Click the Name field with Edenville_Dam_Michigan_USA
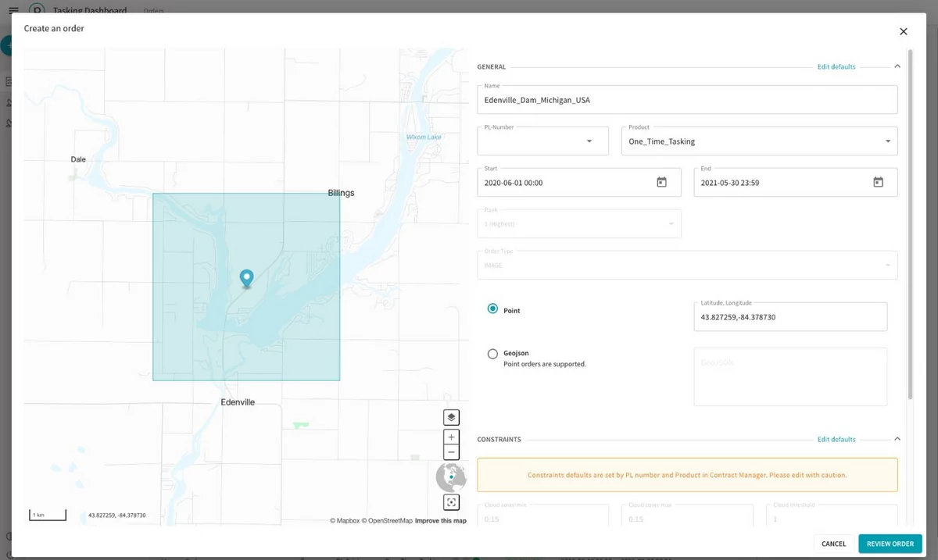This screenshot has width=938, height=560. [x=687, y=100]
